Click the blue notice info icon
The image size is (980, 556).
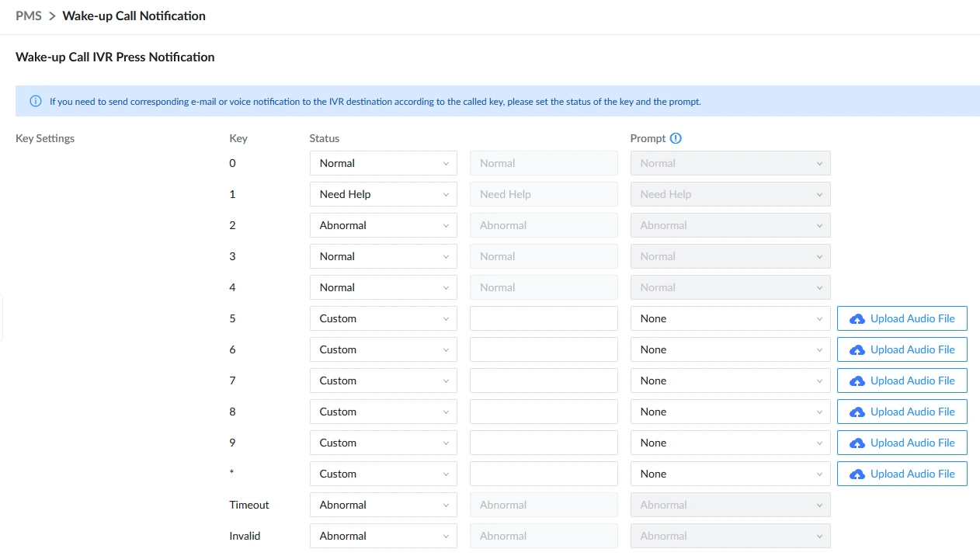pyautogui.click(x=36, y=101)
